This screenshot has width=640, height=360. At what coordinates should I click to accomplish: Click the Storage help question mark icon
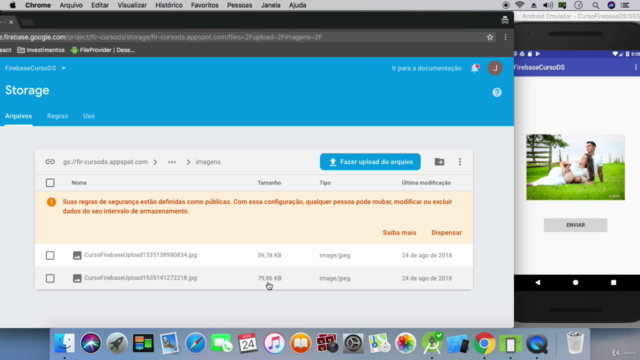[x=497, y=92]
